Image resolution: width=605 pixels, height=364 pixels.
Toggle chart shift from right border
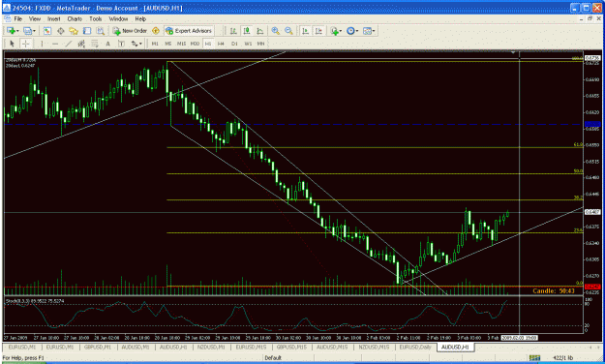coord(318,31)
